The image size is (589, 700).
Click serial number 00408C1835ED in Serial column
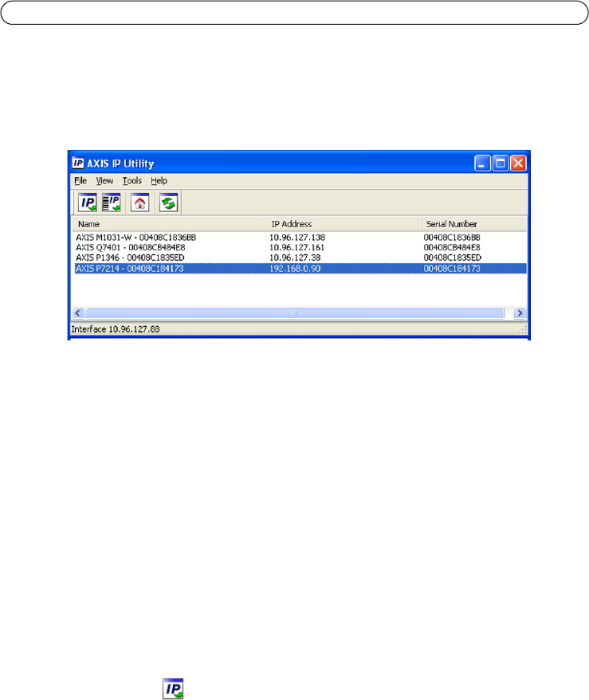coord(453,258)
